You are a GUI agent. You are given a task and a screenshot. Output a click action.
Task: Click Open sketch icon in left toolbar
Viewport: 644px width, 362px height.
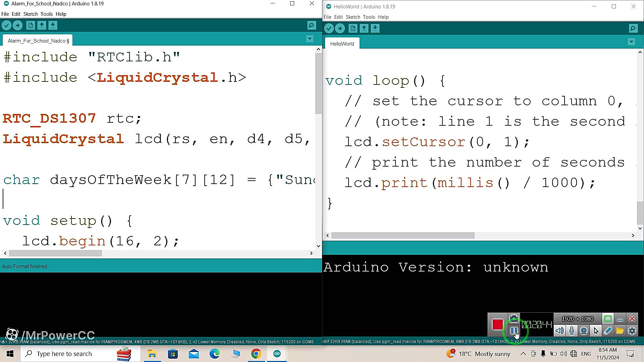click(x=42, y=25)
